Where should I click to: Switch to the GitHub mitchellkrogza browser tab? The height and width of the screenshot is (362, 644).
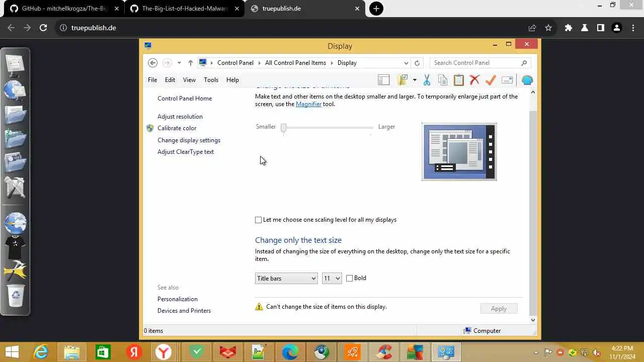point(64,9)
